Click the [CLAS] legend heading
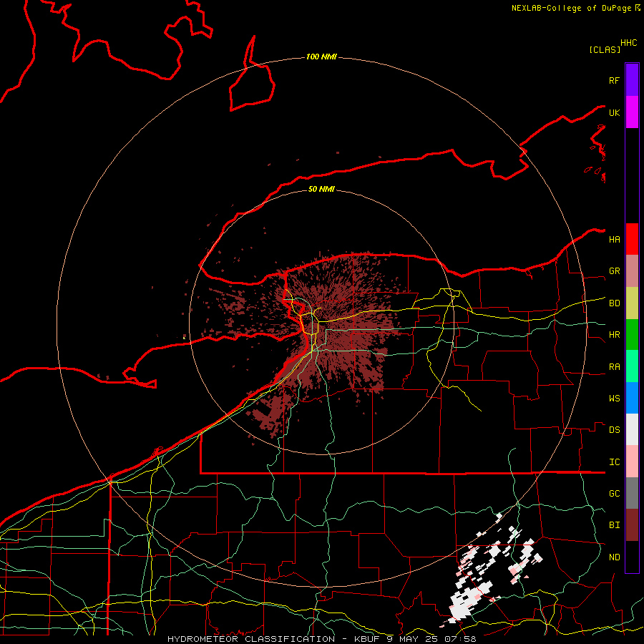 click(x=605, y=49)
